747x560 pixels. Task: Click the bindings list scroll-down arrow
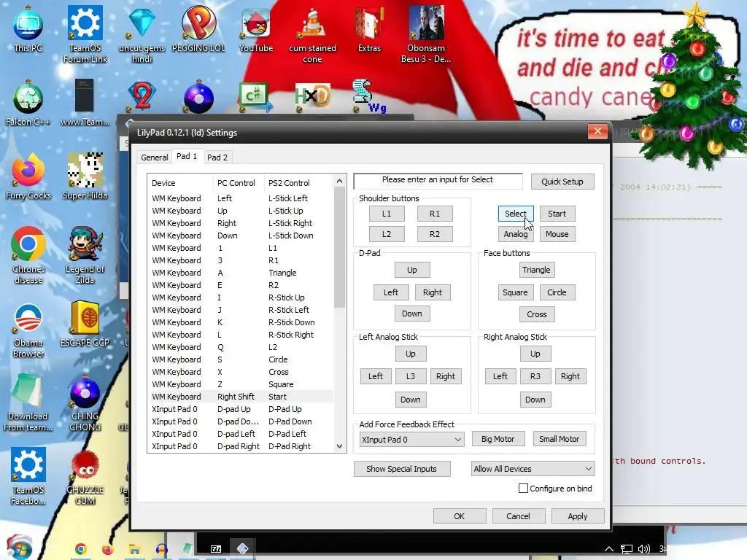[339, 447]
